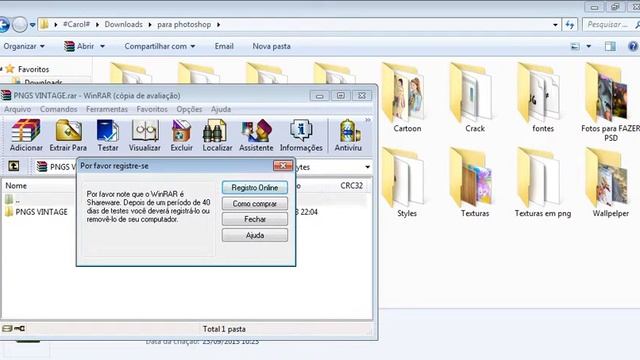Click the #Carol# breadcrumb segment
This screenshot has height=360, width=640.
(x=76, y=24)
